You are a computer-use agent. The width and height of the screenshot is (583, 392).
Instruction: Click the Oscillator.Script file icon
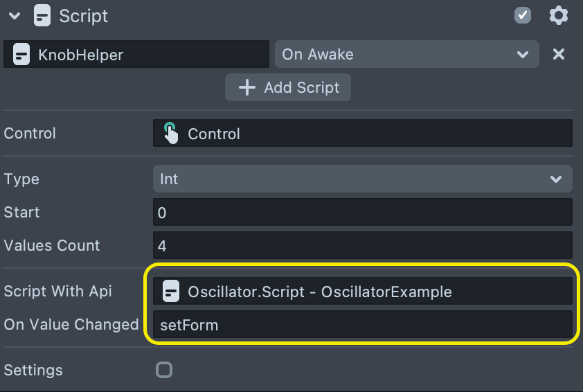171,292
